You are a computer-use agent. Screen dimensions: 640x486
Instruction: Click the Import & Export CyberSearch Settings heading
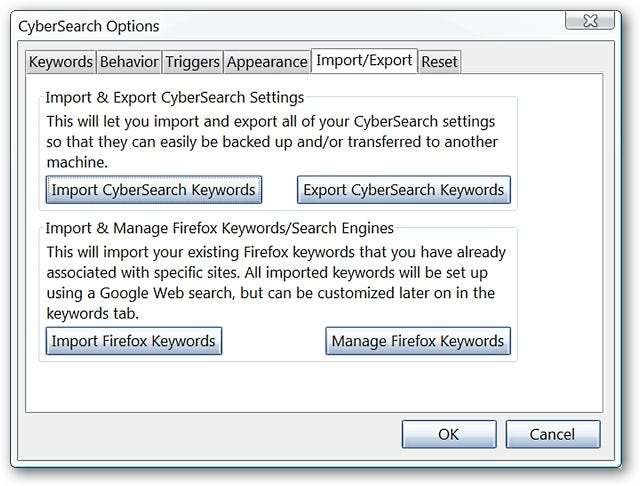click(175, 98)
